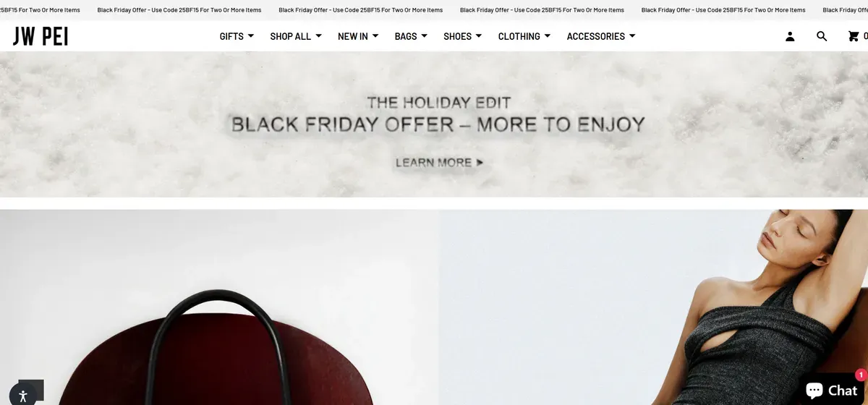Screen dimensions: 868x405
Task: Expand the New In dropdown arrow
Action: tap(375, 35)
